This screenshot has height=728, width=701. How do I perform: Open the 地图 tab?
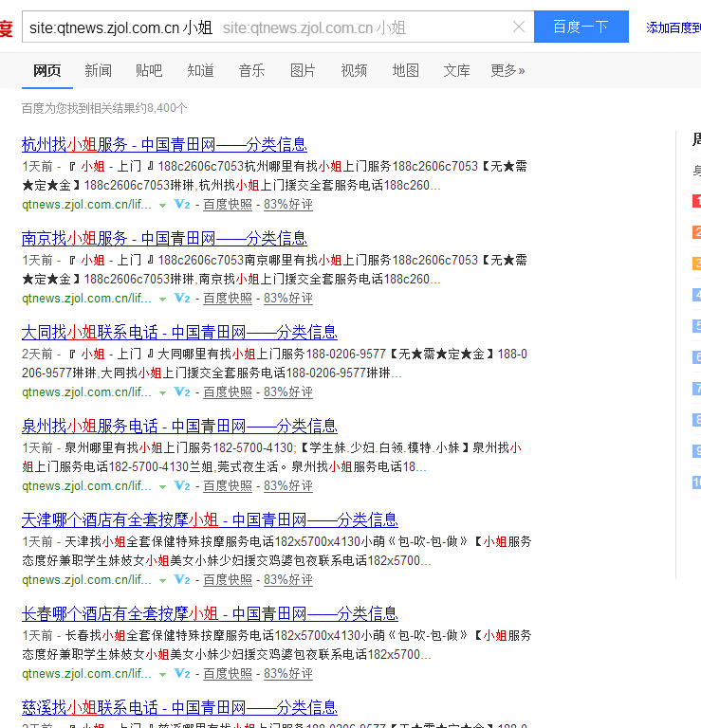406,70
